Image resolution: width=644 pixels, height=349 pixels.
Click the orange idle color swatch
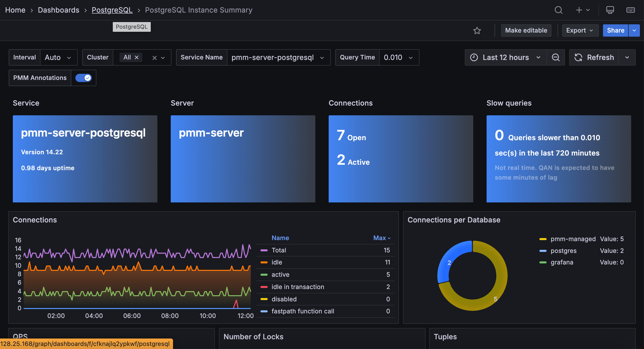pyautogui.click(x=264, y=262)
